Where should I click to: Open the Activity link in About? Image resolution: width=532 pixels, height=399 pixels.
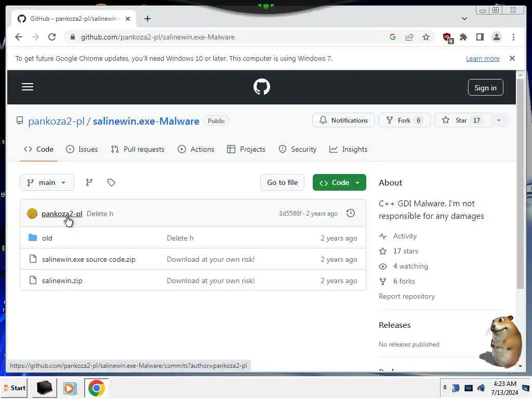pos(405,236)
